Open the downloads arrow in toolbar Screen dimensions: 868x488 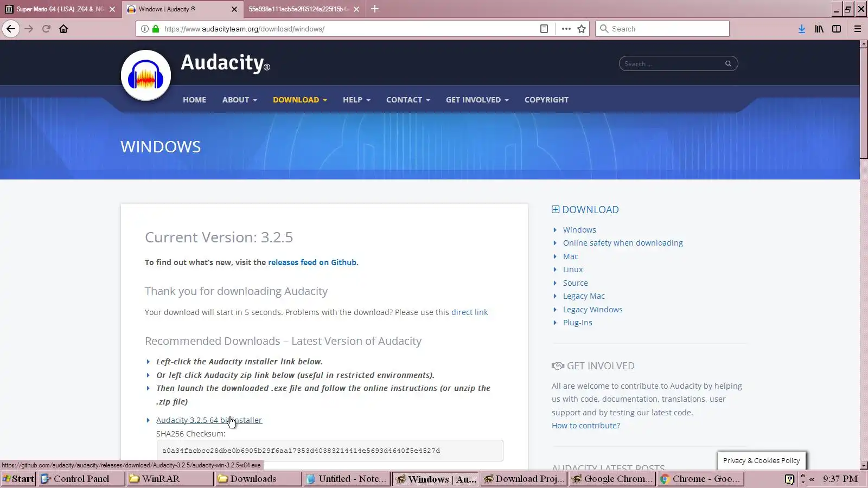[x=802, y=29]
